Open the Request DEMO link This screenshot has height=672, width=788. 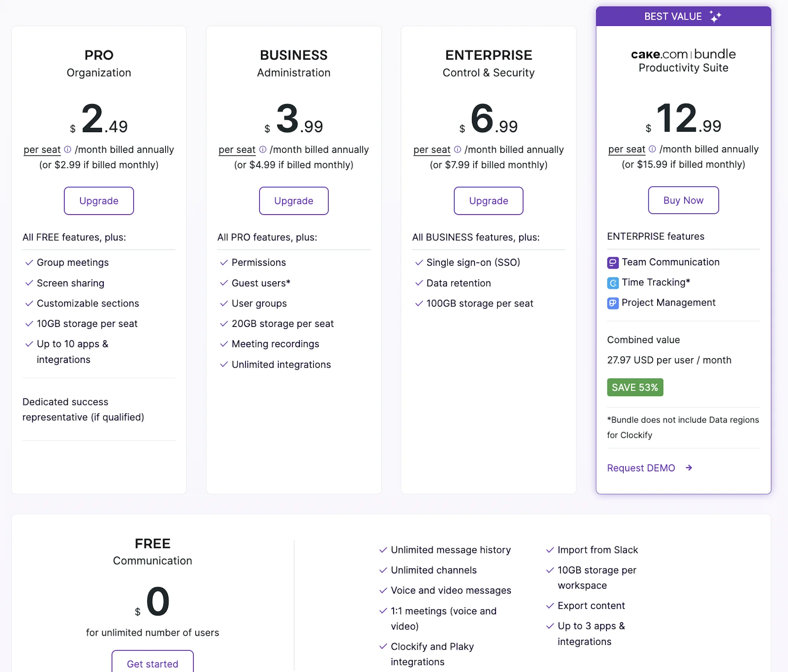pos(640,468)
